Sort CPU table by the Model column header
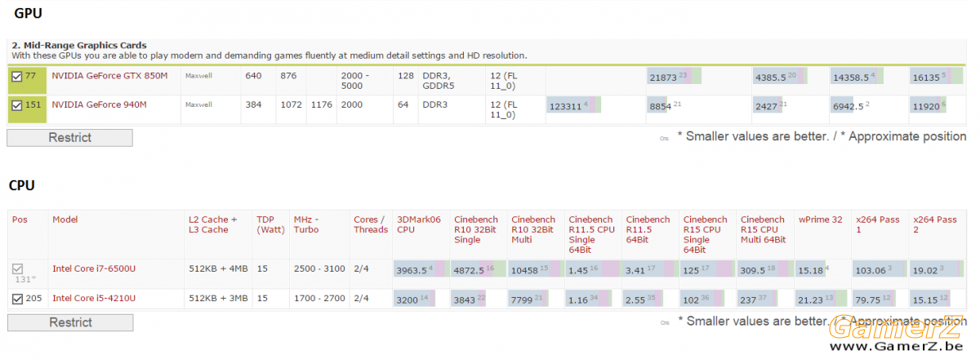This screenshot has width=980, height=359. tap(65, 219)
